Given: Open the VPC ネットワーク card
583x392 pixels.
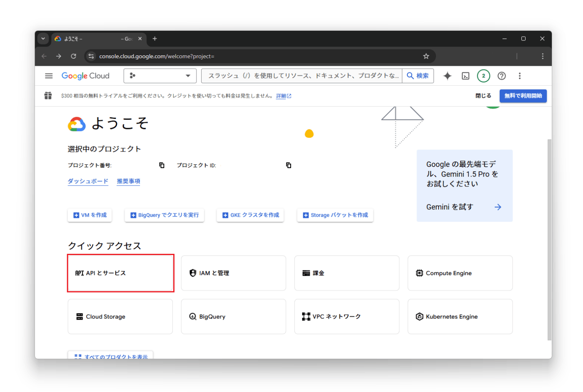Looking at the screenshot, I should pos(347,317).
